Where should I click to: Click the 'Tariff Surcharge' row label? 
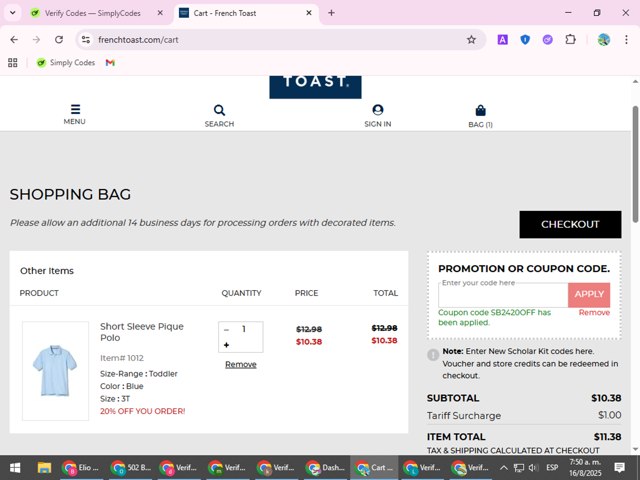coord(464,416)
